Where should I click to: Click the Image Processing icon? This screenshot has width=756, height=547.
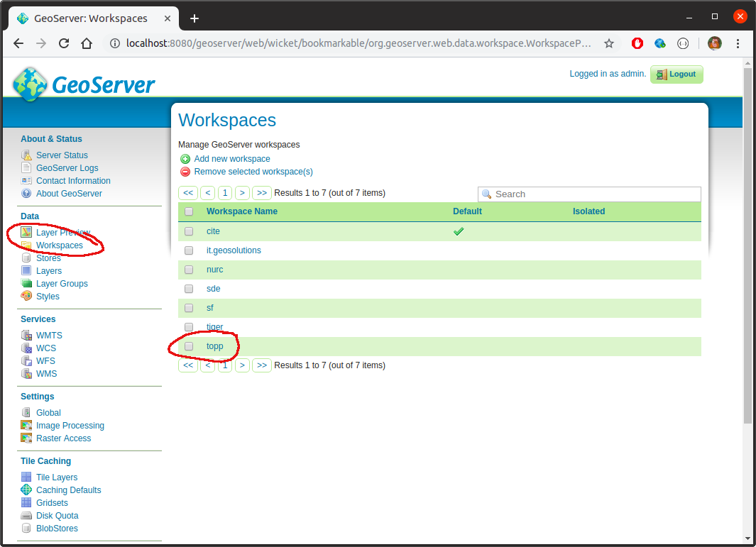tap(26, 425)
